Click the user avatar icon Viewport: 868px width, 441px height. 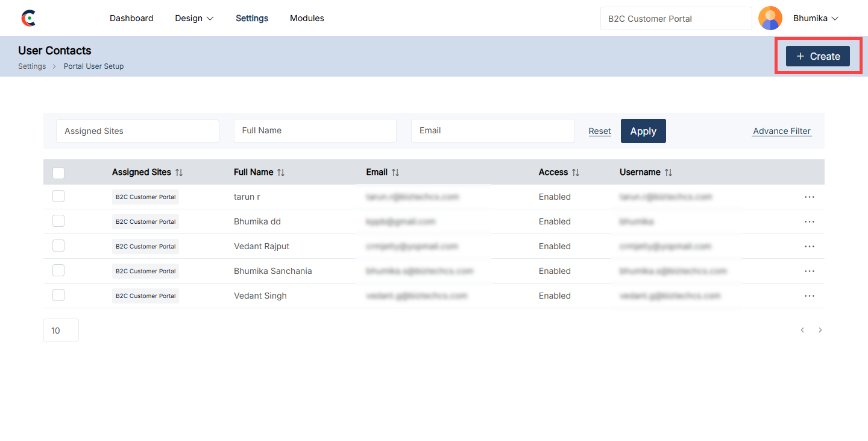[x=770, y=18]
